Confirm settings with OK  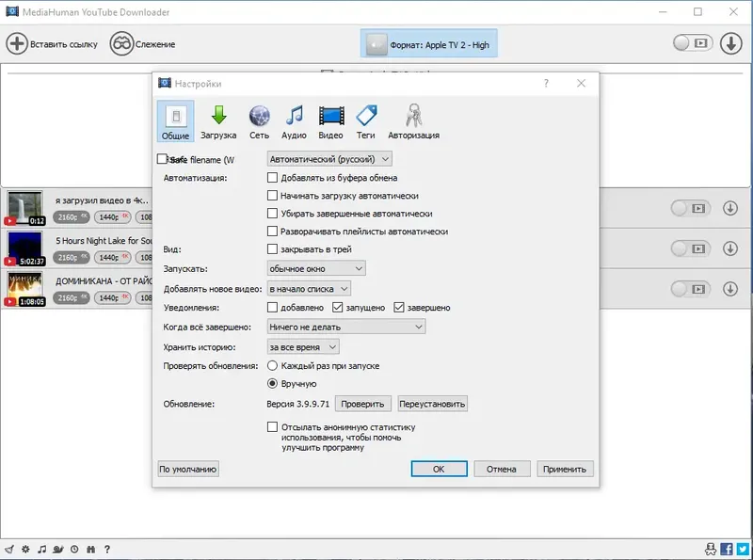(439, 469)
